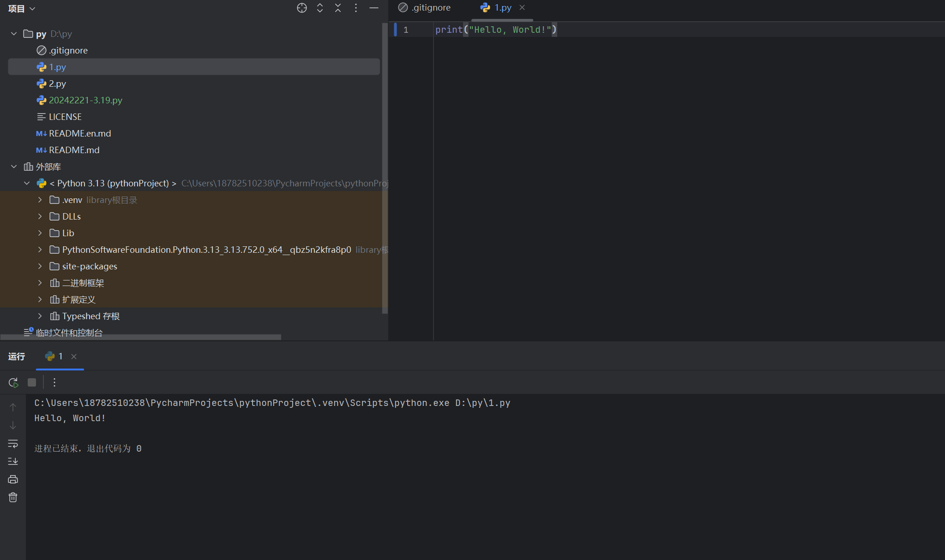Viewport: 945px width, 560px height.
Task: Click the Python icon beside 20242221-3.19.py
Action: 42,100
